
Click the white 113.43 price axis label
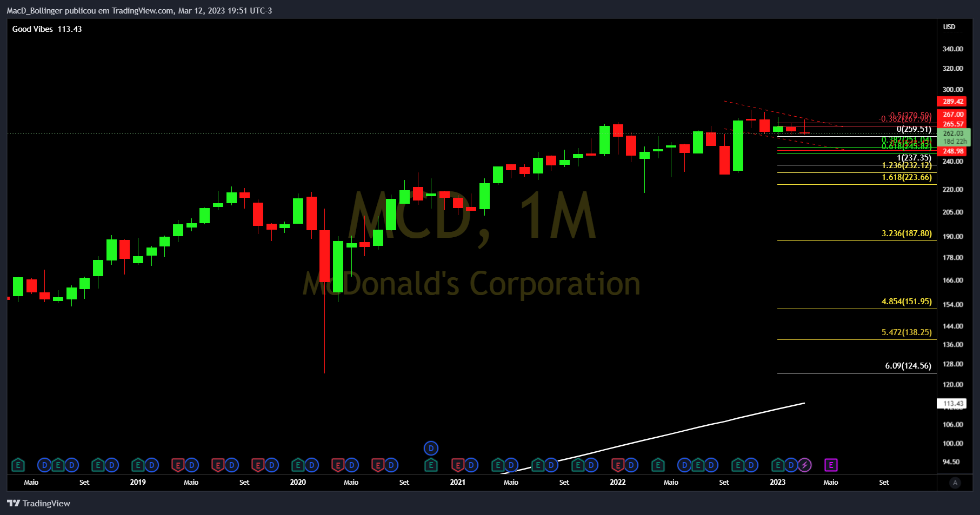[952, 404]
